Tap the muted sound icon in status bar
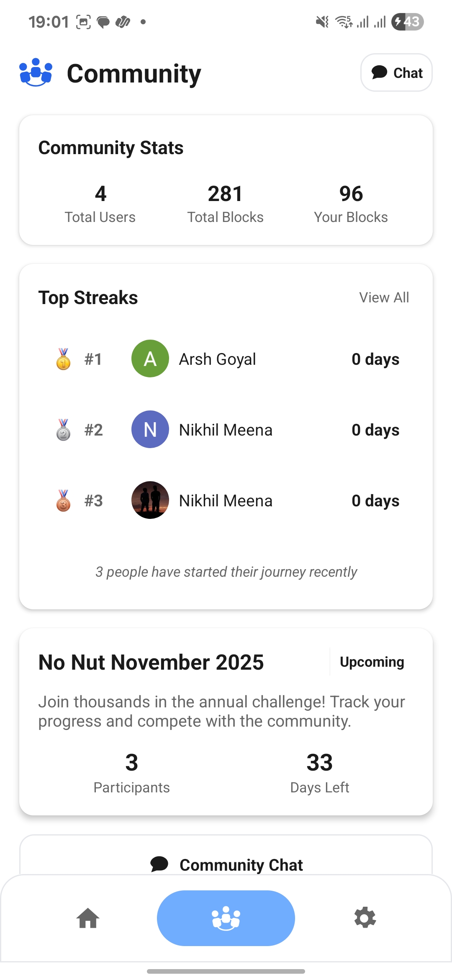The image size is (452, 980). [322, 22]
